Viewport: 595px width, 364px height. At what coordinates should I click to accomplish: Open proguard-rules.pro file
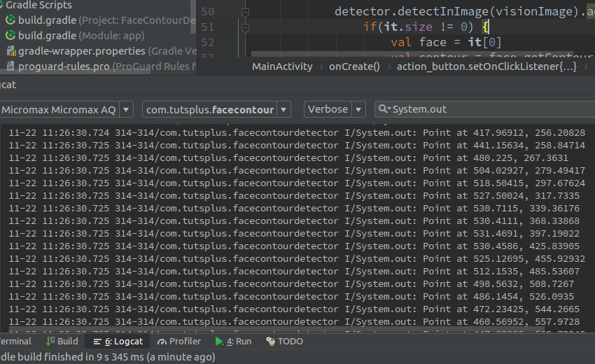click(x=101, y=66)
